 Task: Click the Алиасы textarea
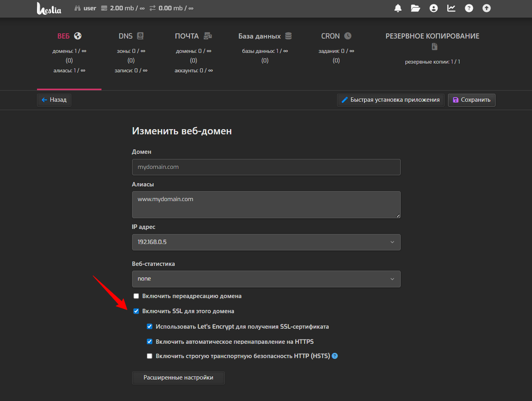pos(266,205)
